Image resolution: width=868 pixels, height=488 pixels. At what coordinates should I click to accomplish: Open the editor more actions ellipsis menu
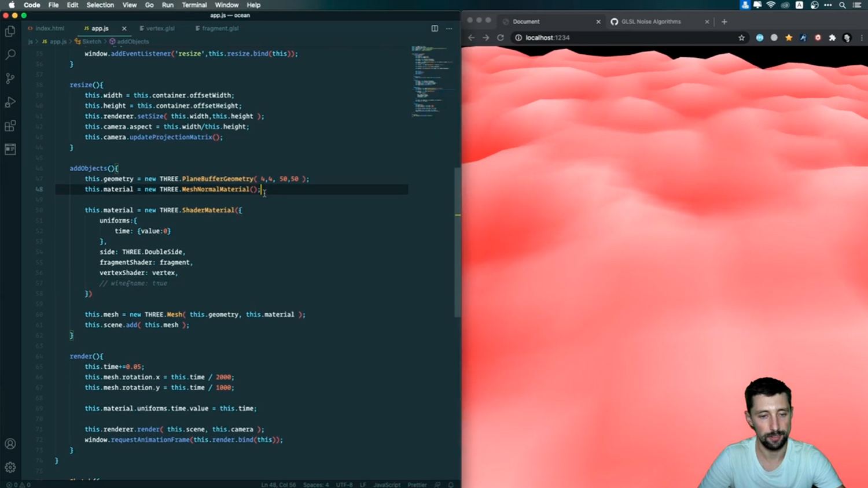[x=449, y=28]
